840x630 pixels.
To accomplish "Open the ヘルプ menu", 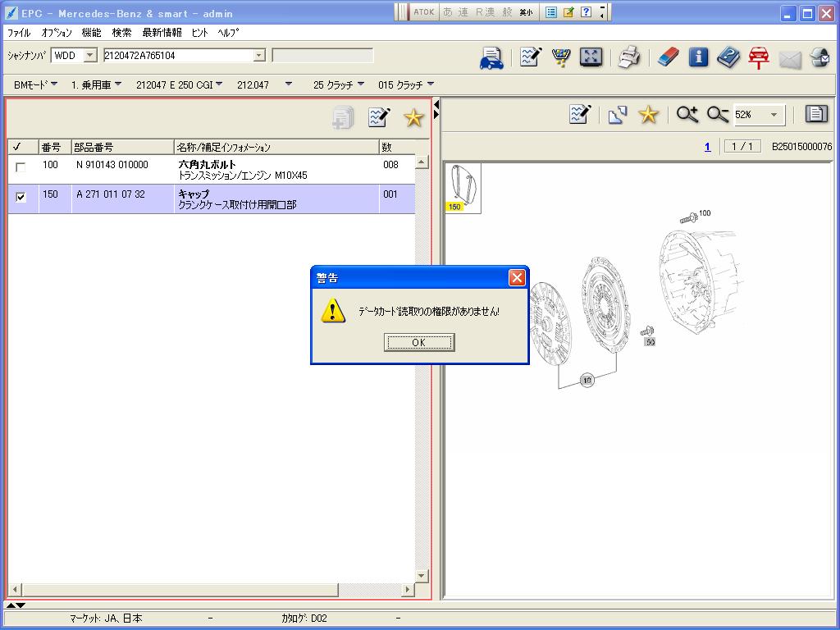I will click(x=228, y=33).
